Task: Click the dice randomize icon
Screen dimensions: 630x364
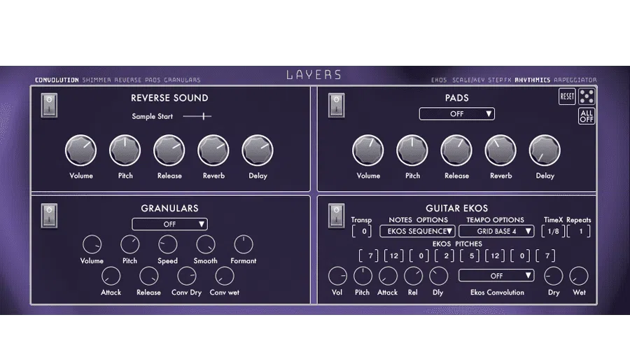Action: point(587,97)
